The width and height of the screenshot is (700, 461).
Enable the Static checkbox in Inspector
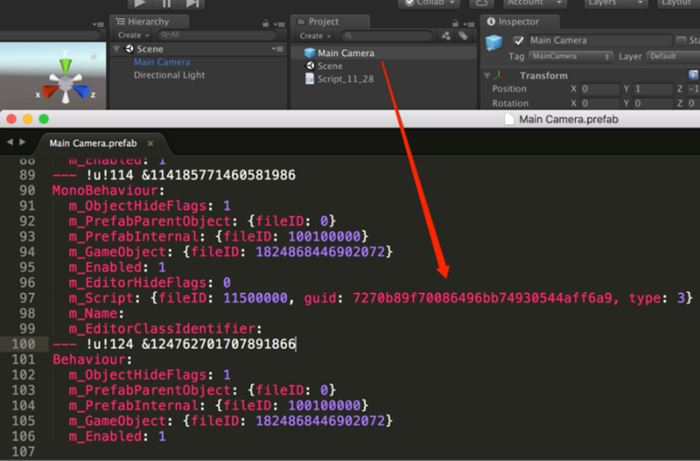[682, 41]
